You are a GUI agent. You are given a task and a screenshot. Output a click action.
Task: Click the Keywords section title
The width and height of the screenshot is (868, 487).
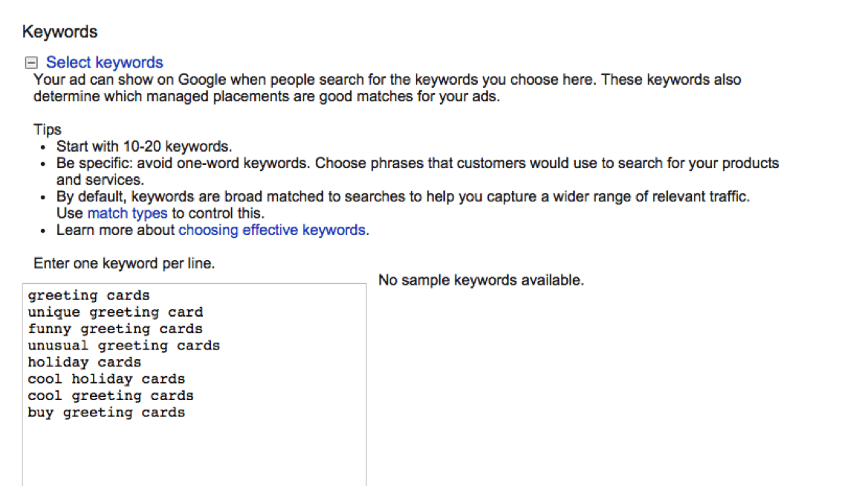tap(60, 32)
